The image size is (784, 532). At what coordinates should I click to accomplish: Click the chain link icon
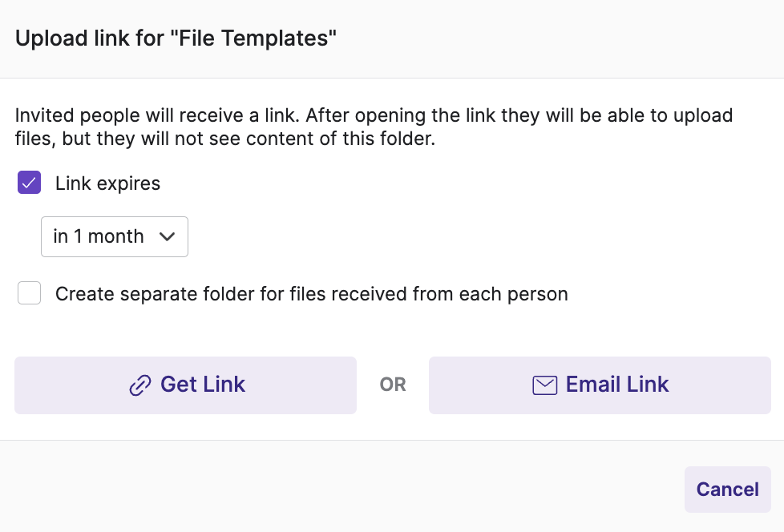[140, 385]
